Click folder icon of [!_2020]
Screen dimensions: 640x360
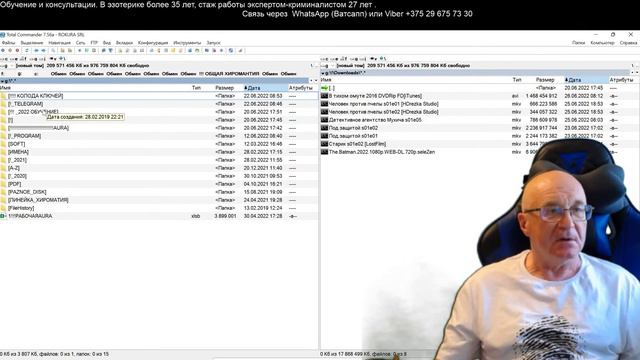tap(4, 176)
